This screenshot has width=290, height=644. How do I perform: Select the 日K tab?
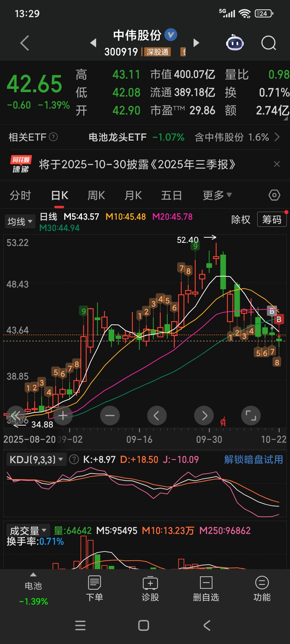pyautogui.click(x=60, y=195)
